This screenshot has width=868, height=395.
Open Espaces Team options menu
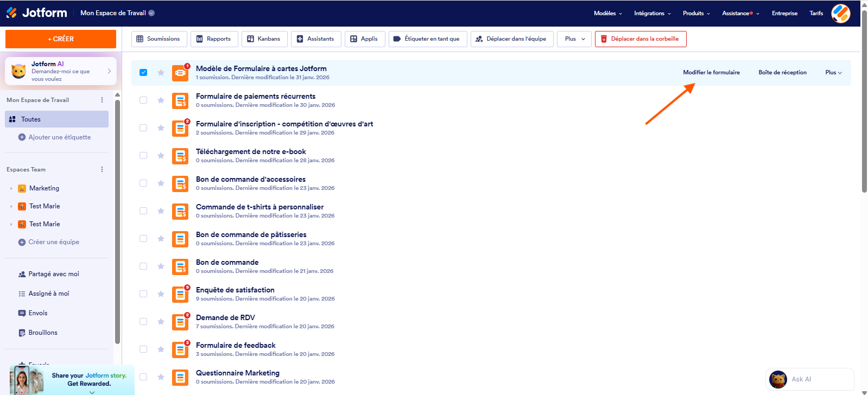pyautogui.click(x=102, y=169)
